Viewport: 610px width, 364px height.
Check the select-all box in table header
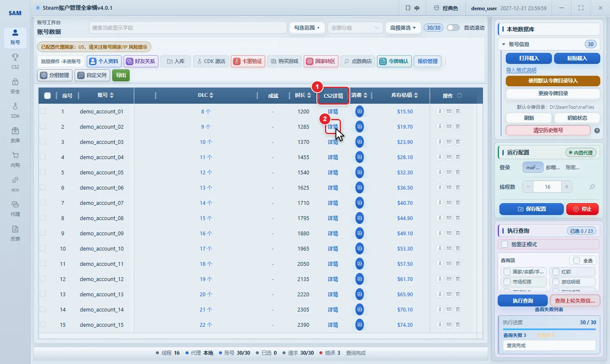(47, 96)
